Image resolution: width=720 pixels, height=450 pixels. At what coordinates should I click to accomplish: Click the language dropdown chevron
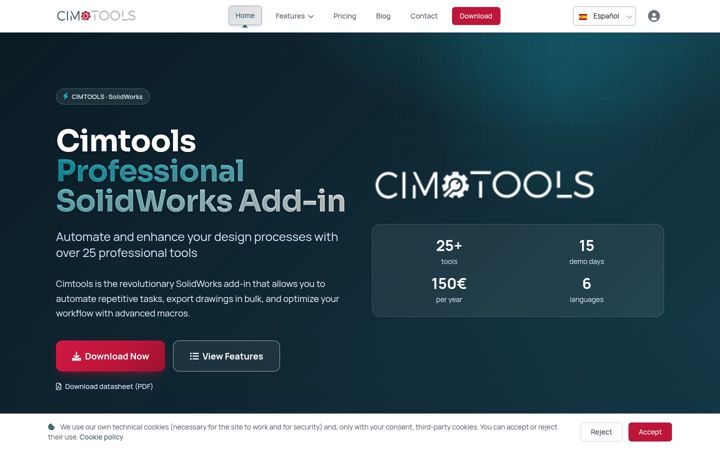click(x=629, y=17)
